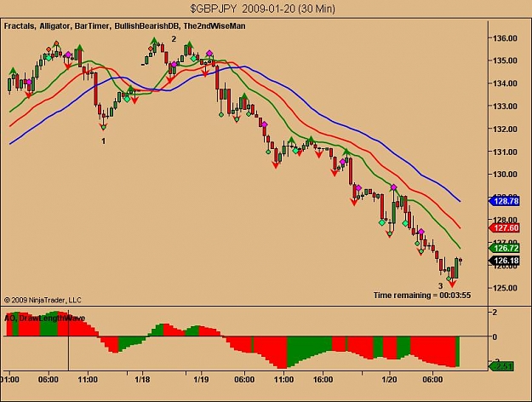Click the 16:00 time axis label

coord(323,379)
